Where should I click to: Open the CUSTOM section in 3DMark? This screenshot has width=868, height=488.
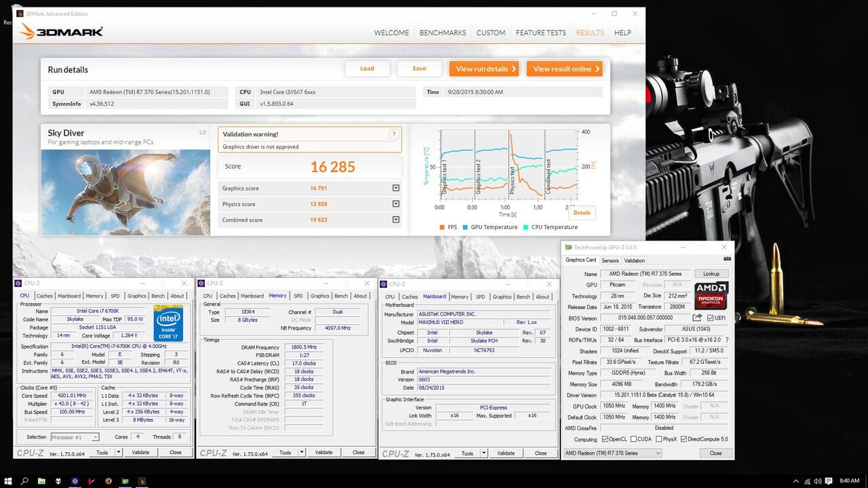(x=491, y=33)
